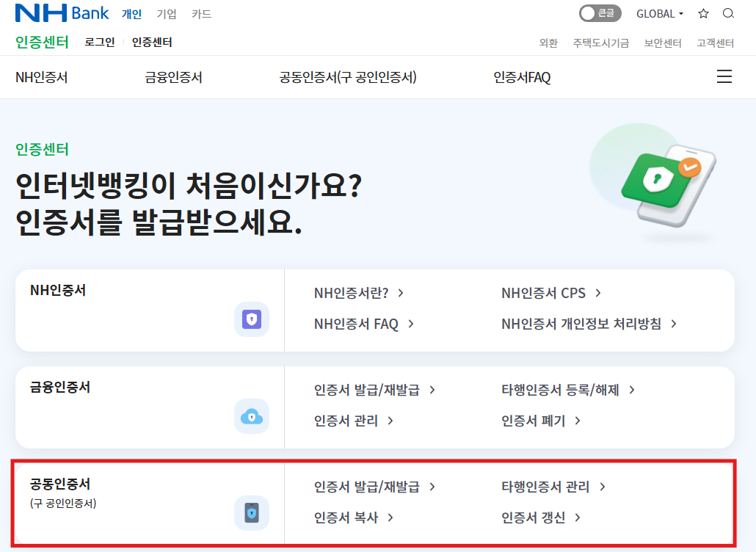Open the 보안센터 link

(x=663, y=43)
